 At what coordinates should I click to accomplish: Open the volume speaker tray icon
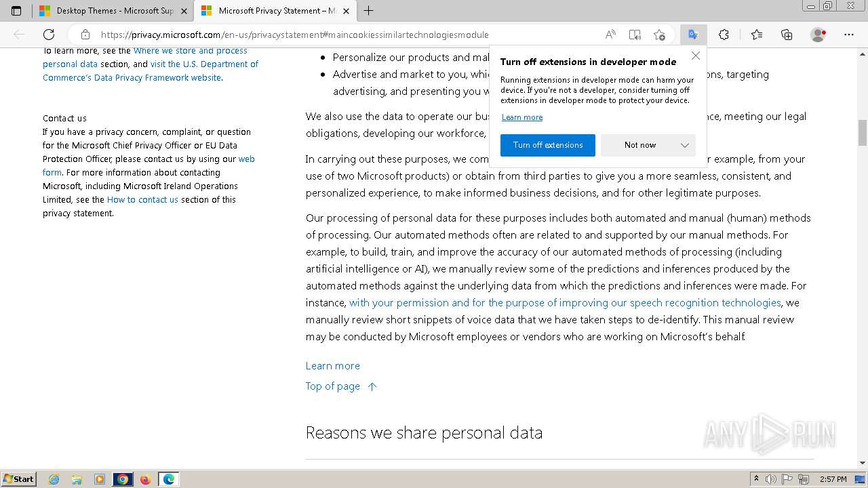click(x=772, y=479)
